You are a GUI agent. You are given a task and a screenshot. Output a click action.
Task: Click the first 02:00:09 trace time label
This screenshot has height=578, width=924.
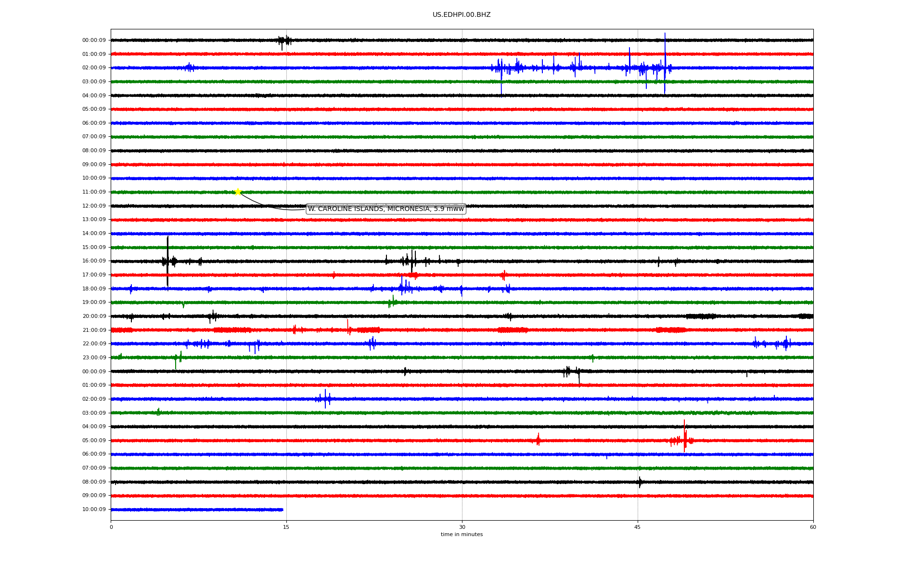(94, 68)
